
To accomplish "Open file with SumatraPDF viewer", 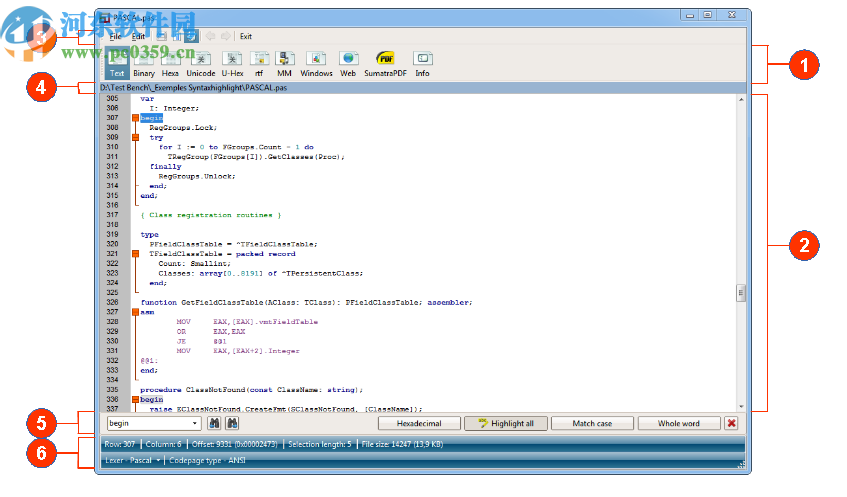I will point(385,64).
